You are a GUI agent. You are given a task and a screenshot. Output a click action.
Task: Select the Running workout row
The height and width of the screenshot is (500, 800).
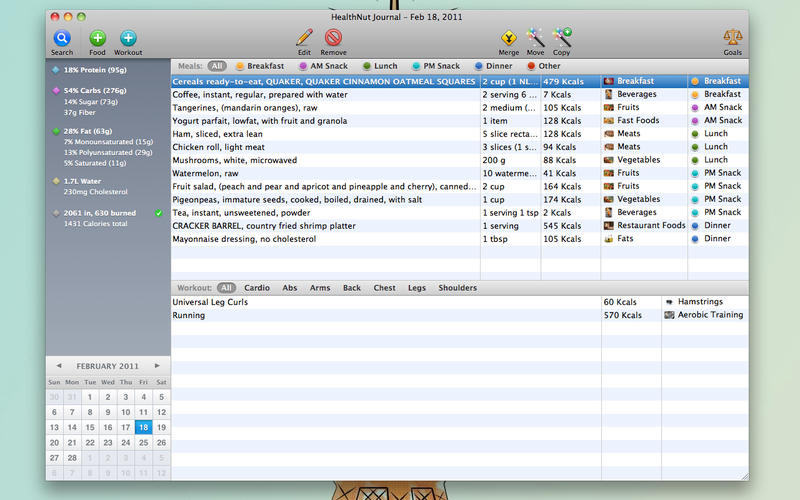click(x=460, y=315)
